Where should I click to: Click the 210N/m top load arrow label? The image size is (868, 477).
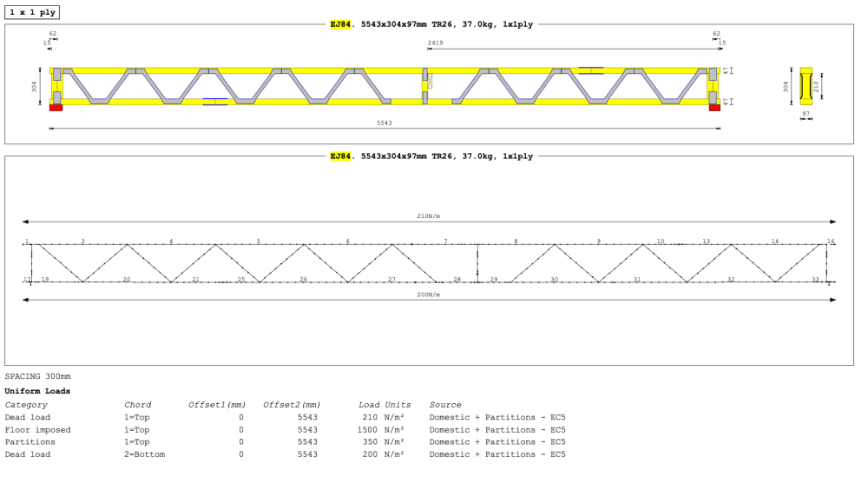point(429,216)
